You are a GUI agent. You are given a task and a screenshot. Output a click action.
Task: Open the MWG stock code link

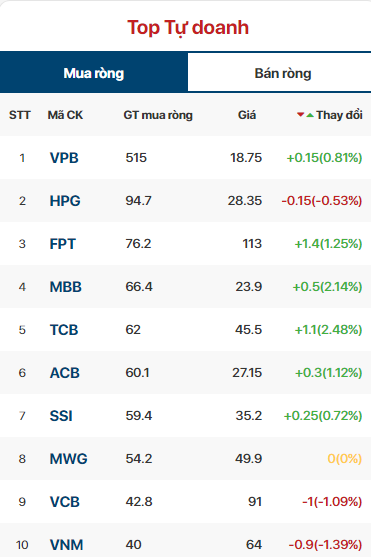69,459
